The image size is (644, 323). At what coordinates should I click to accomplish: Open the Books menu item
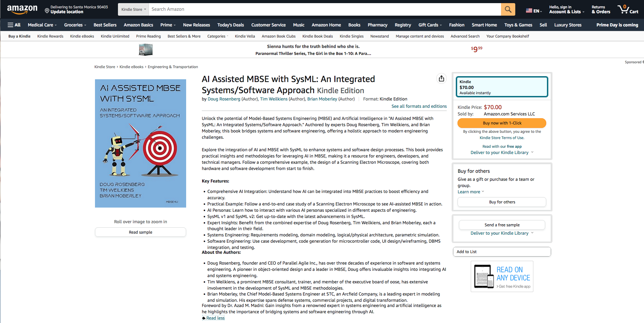pyautogui.click(x=354, y=25)
